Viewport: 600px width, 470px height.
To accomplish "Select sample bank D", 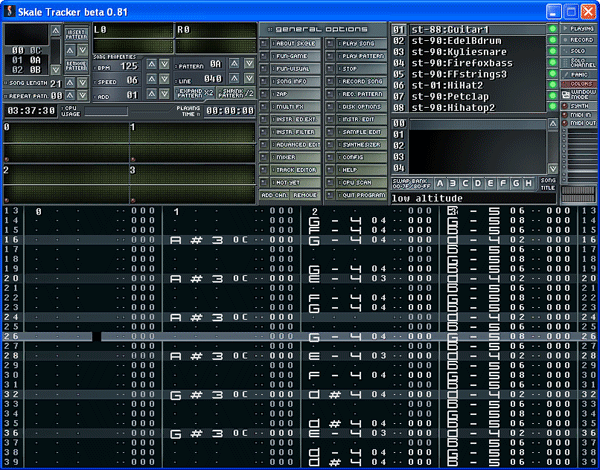I will click(478, 184).
